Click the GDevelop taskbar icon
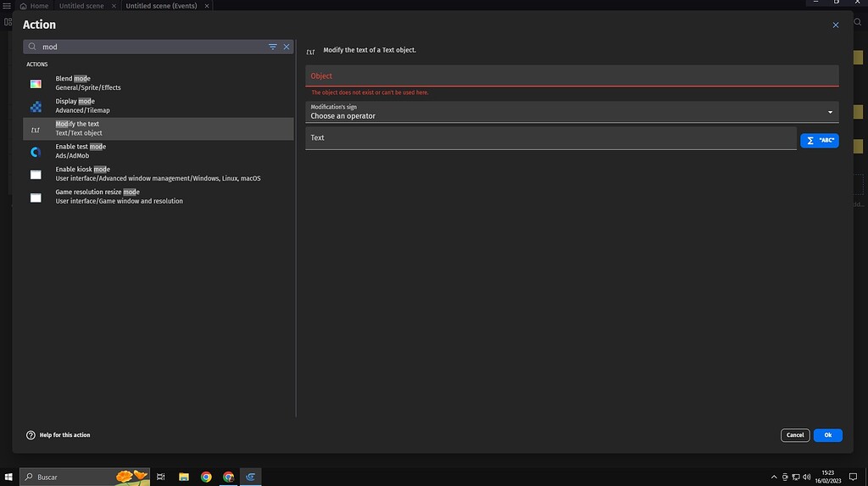The image size is (868, 486). [x=250, y=478]
